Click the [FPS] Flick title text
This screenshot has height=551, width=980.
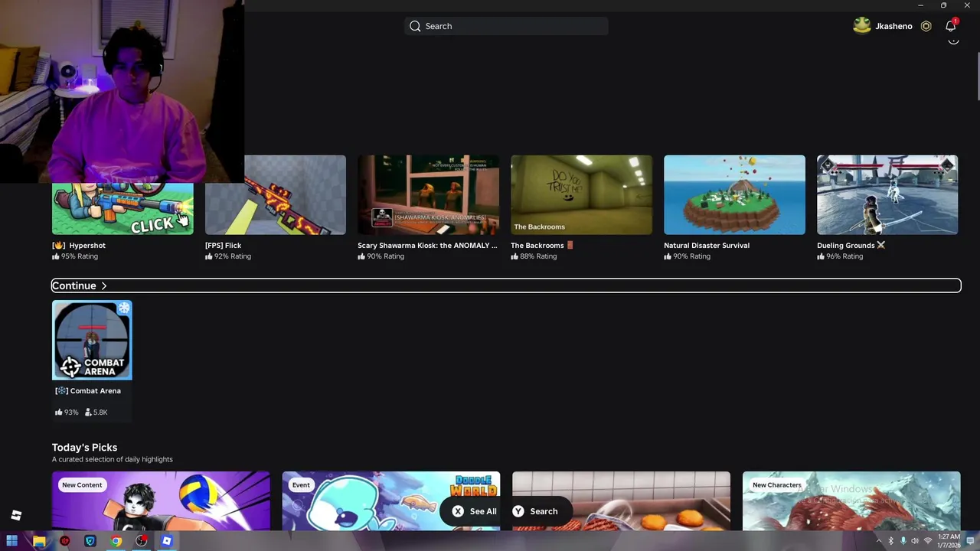click(x=223, y=246)
